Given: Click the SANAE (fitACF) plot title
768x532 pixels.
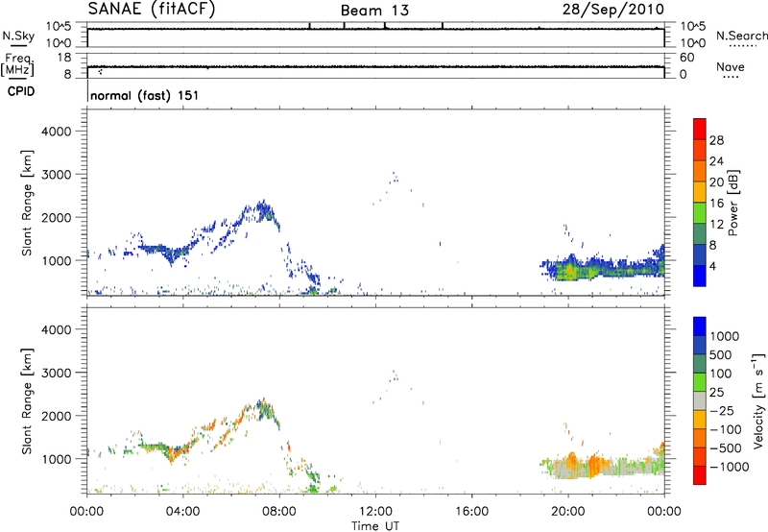Looking at the screenshot, I should pyautogui.click(x=152, y=9).
